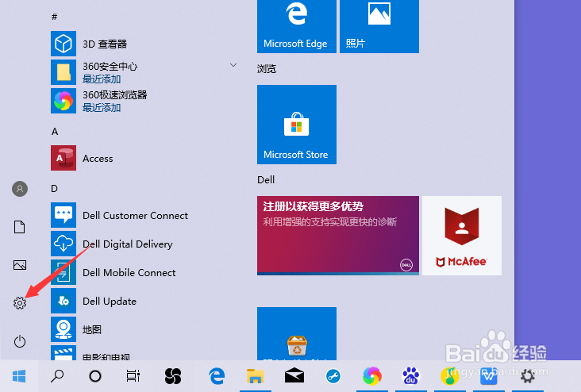Click the D letter group header
This screenshot has width=581, height=392.
55,189
